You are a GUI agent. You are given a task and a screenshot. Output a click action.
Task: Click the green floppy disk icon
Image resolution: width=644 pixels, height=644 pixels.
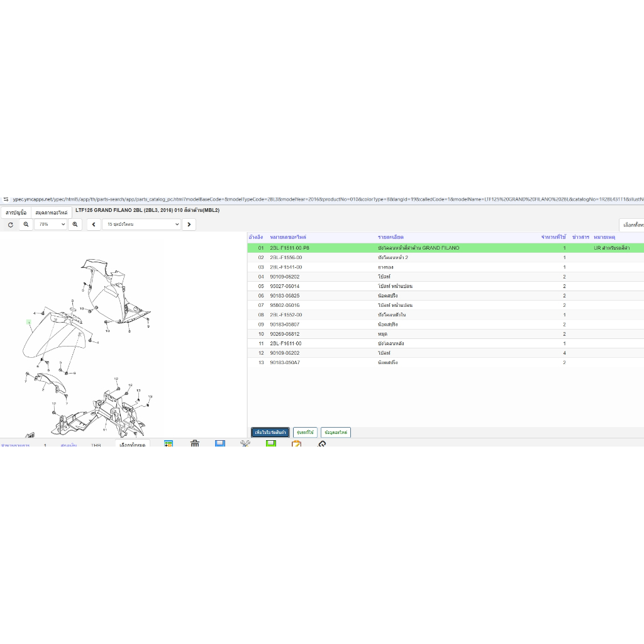pos(271,443)
